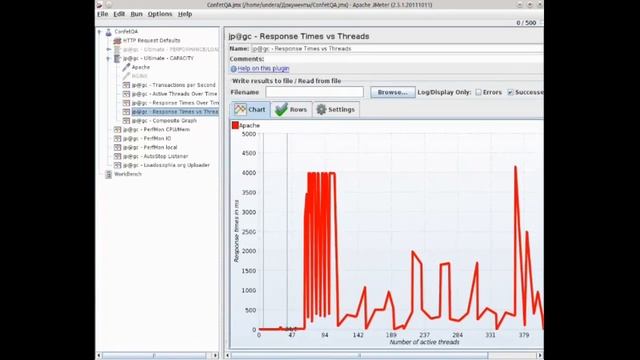Open the File menu
Viewport: 640px width, 360px height.
click(x=102, y=14)
